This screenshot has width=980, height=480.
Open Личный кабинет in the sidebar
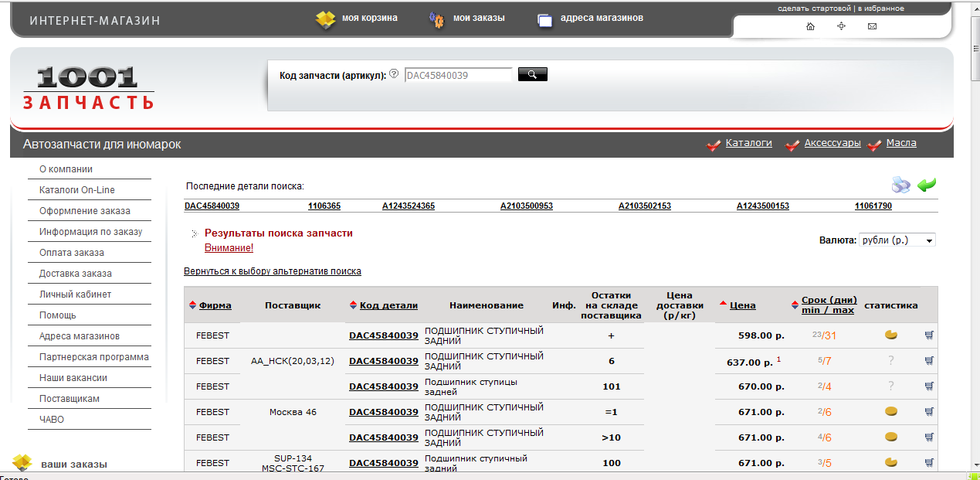(76, 294)
